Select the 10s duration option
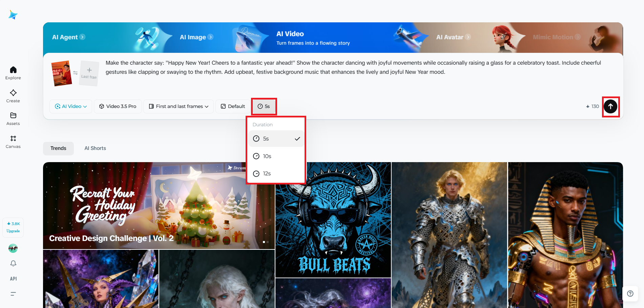 point(276,156)
